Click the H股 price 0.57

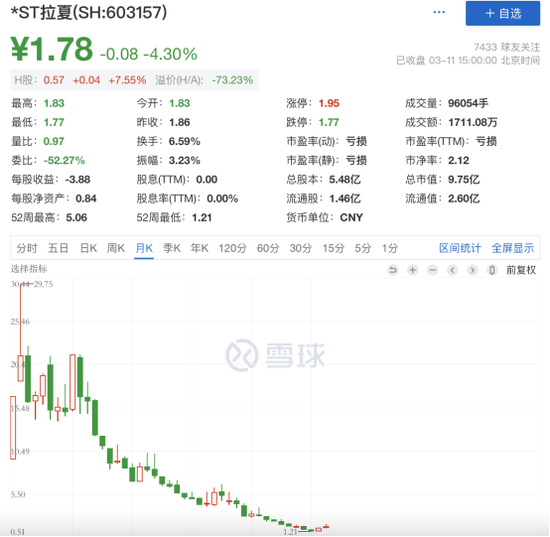click(x=54, y=80)
